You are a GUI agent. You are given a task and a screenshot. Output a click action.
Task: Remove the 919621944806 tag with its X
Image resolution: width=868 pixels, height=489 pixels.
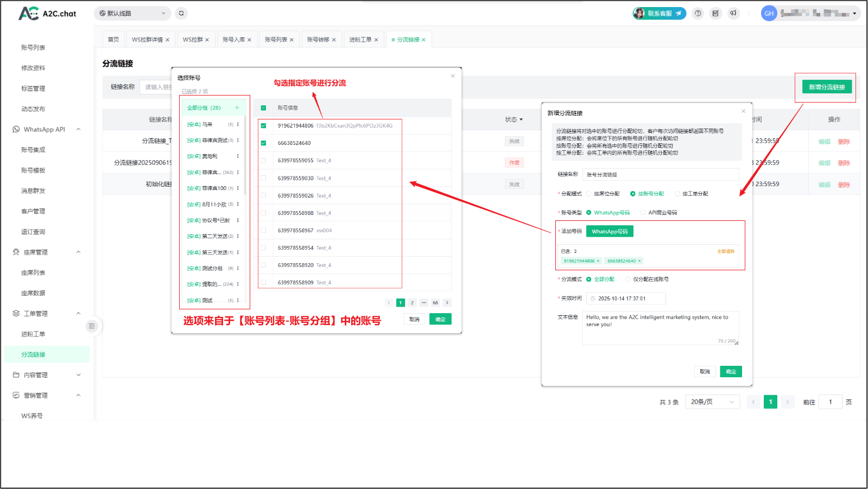pyautogui.click(x=598, y=261)
